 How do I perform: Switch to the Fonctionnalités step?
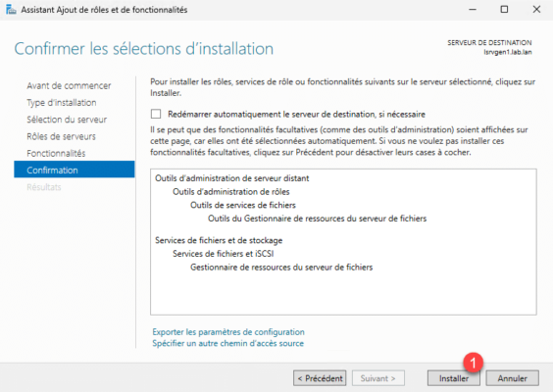(x=56, y=153)
